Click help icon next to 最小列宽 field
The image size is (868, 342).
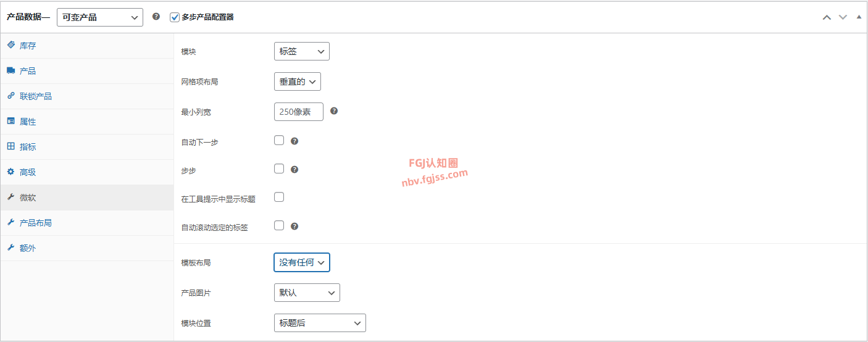click(x=334, y=111)
